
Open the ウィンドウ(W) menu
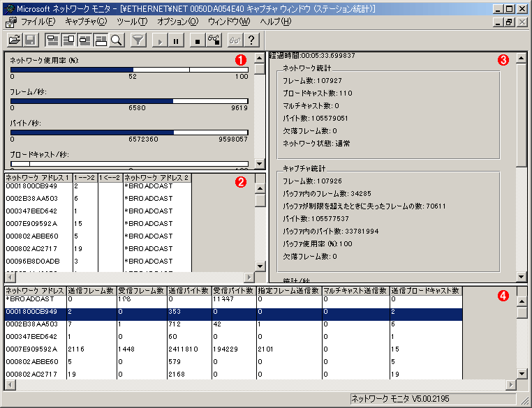229,22
